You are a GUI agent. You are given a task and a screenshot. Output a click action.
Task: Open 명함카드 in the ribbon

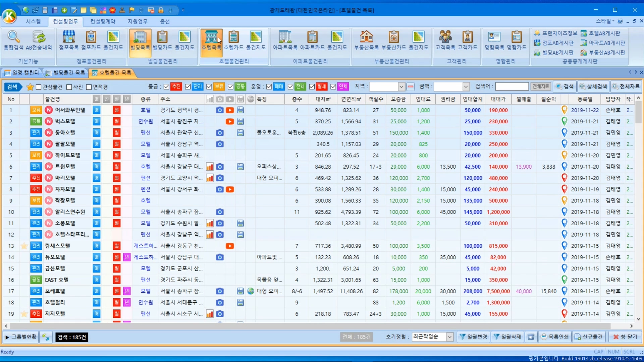[516, 40]
